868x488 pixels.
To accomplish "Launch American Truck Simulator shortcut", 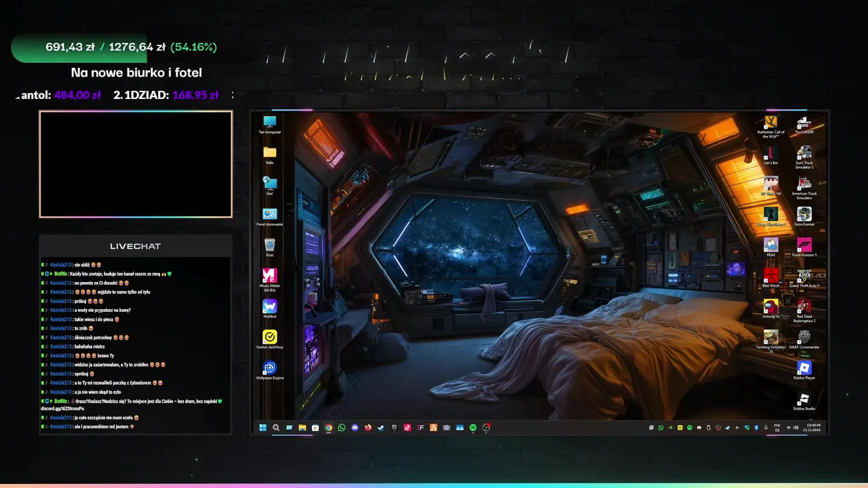I will click(x=804, y=188).
